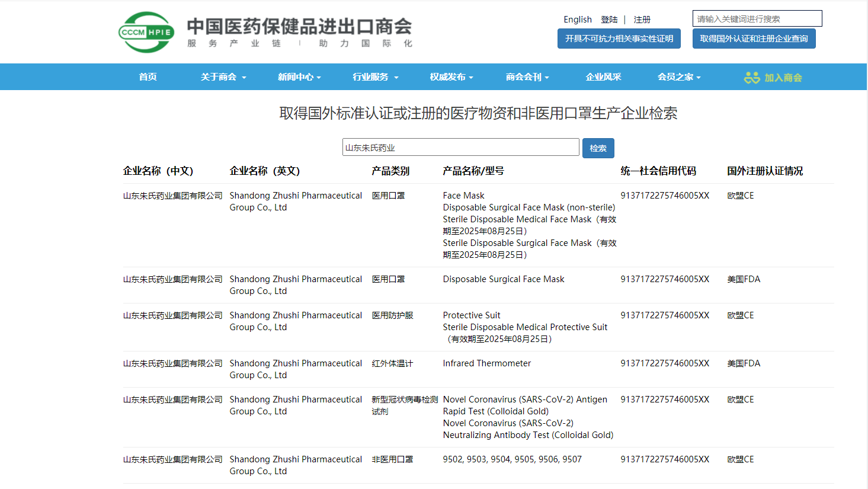Click the 国外注册认证情况 column header
The width and height of the screenshot is (868, 489).
pos(765,171)
